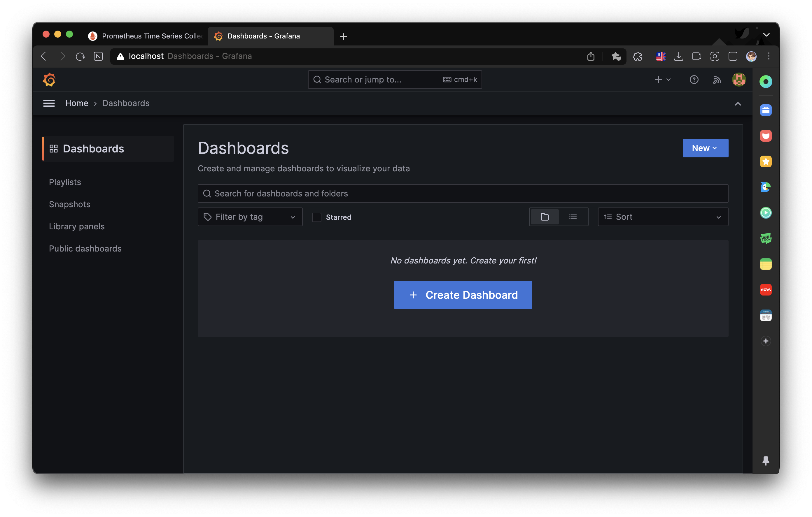The image size is (812, 517).
Task: Expand the Filter by tag dropdown
Action: 250,217
